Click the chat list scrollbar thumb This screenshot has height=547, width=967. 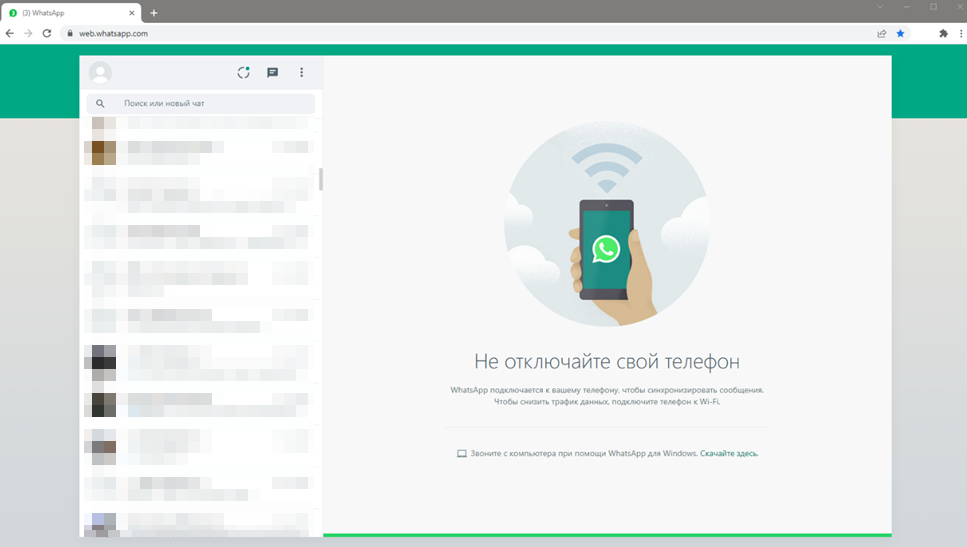click(320, 179)
